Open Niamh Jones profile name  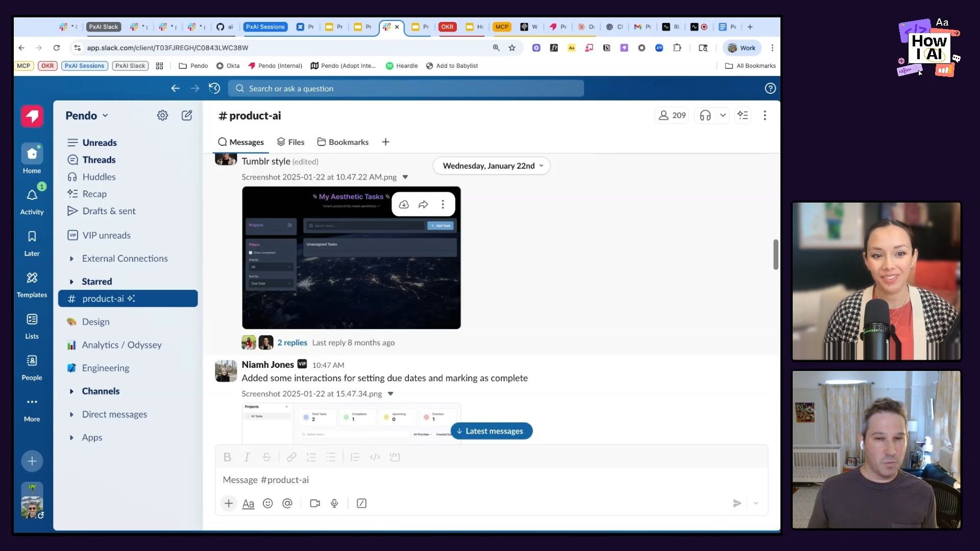[x=267, y=364]
